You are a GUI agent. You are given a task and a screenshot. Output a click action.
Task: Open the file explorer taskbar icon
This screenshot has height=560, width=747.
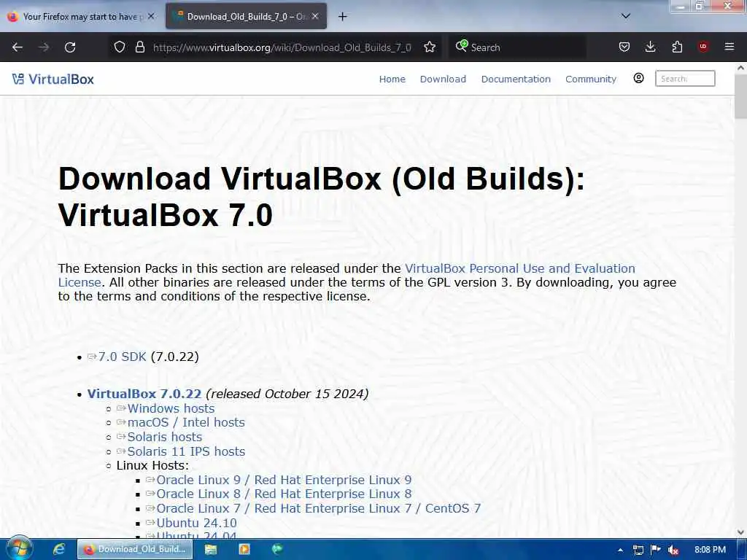click(211, 550)
